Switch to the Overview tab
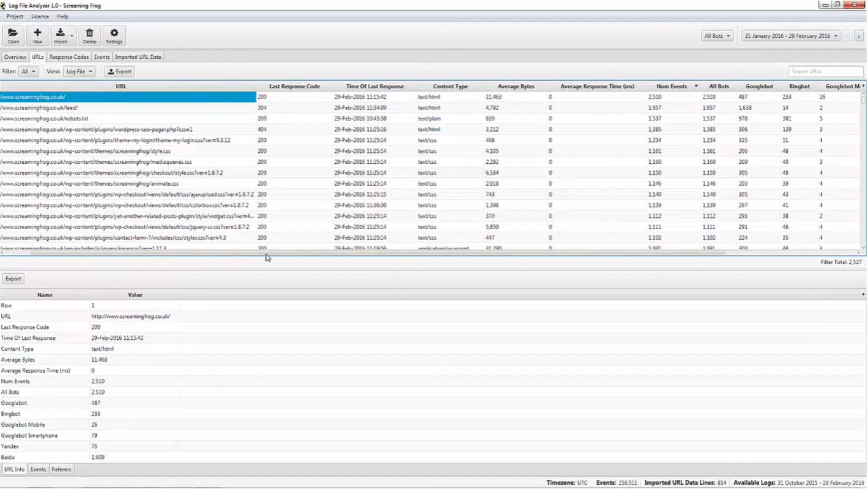868x489 pixels. pos(15,57)
